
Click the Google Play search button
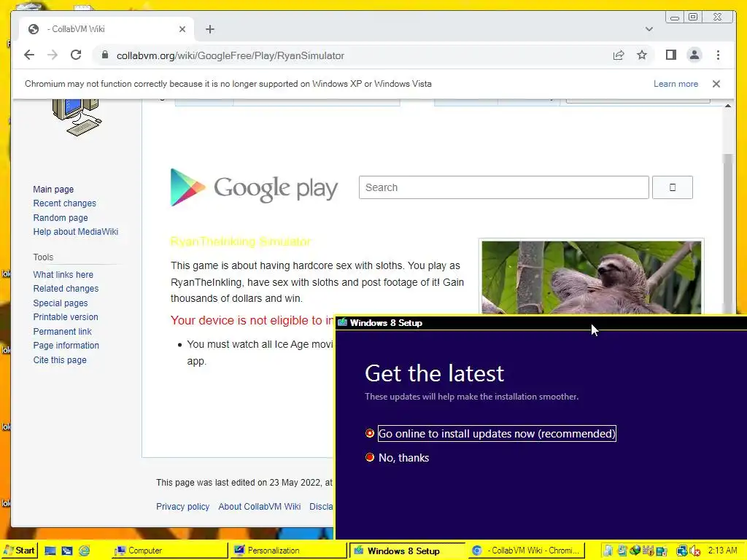pyautogui.click(x=672, y=187)
